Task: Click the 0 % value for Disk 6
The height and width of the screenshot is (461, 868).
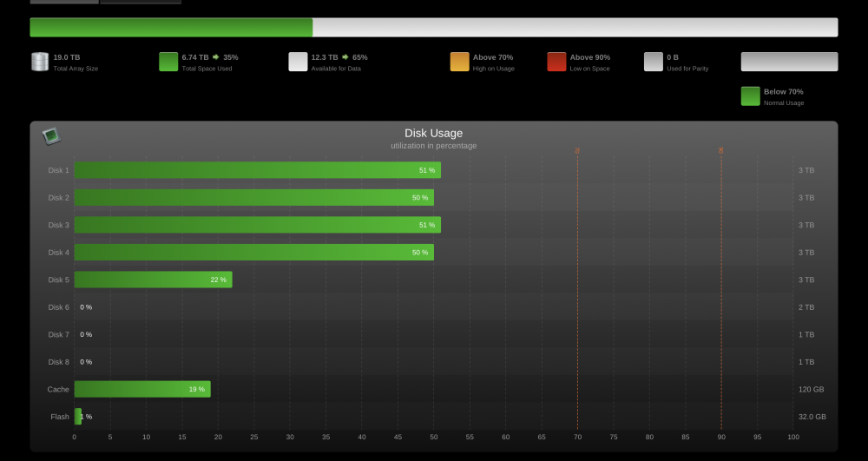Action: point(86,307)
